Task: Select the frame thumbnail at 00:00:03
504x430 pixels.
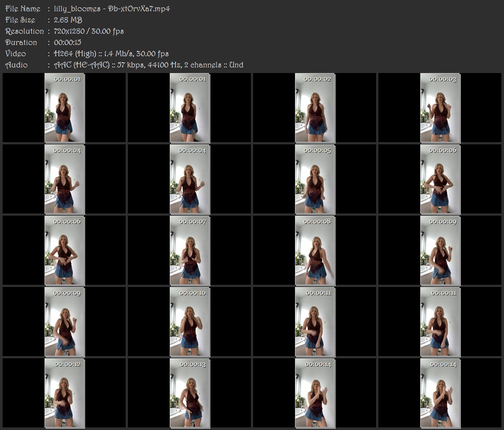Action: coord(441,108)
